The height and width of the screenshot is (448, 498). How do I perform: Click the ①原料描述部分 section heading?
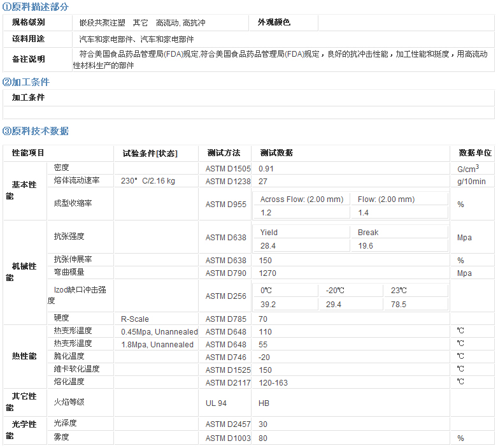pos(36,6)
